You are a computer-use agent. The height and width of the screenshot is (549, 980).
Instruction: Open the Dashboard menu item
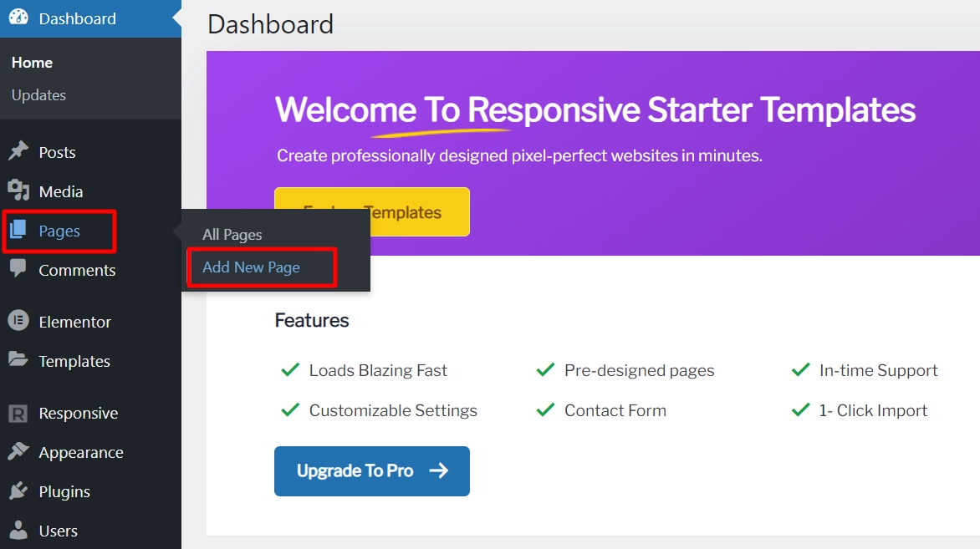pos(90,18)
